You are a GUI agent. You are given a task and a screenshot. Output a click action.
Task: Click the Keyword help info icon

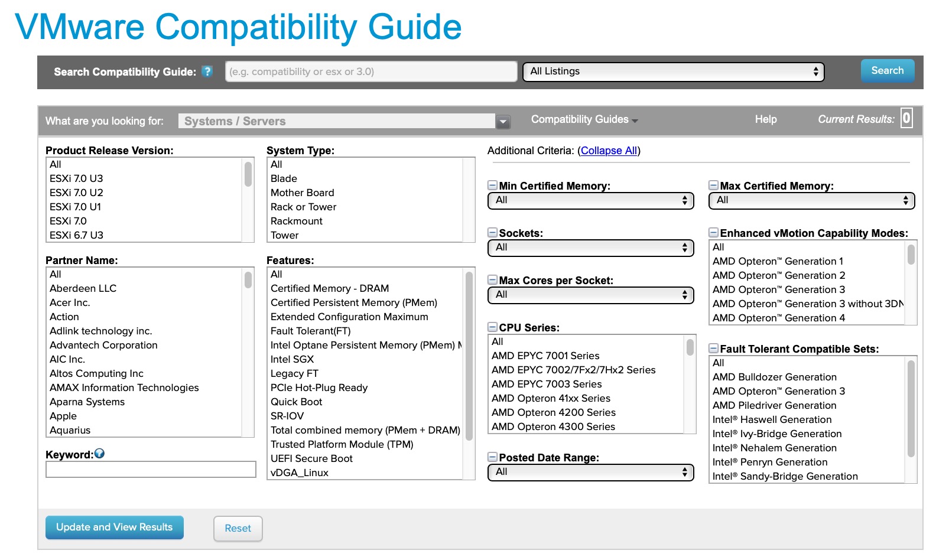click(99, 454)
